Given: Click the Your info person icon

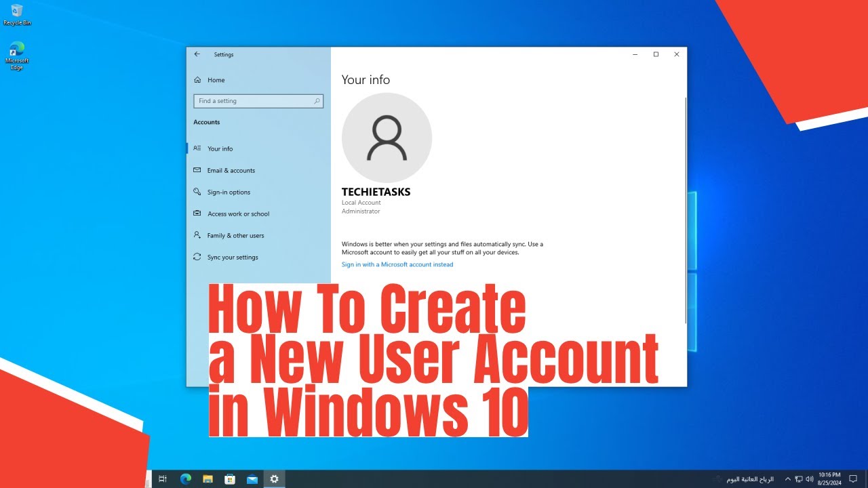Looking at the screenshot, I should tap(197, 148).
